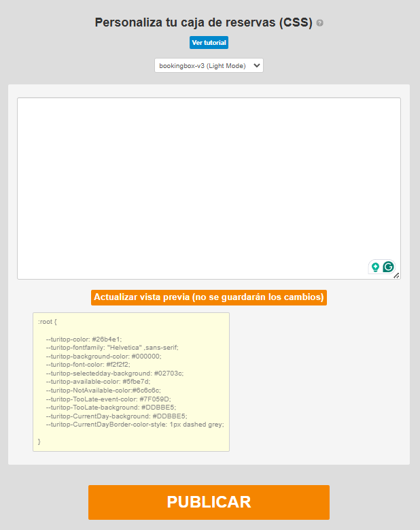Open Grammarly lightbulb suggestions icon
This screenshot has height=530, width=420.
point(374,267)
